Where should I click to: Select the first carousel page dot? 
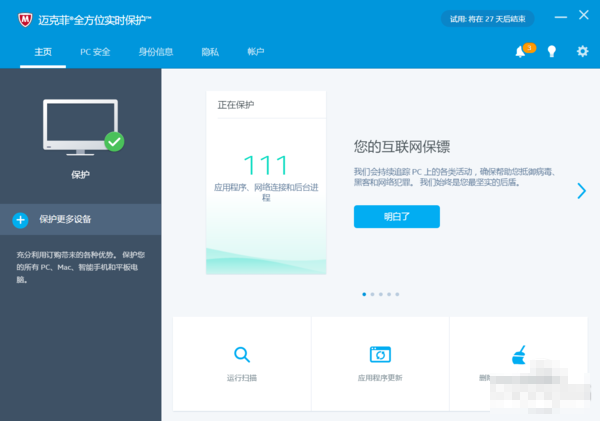(x=364, y=294)
